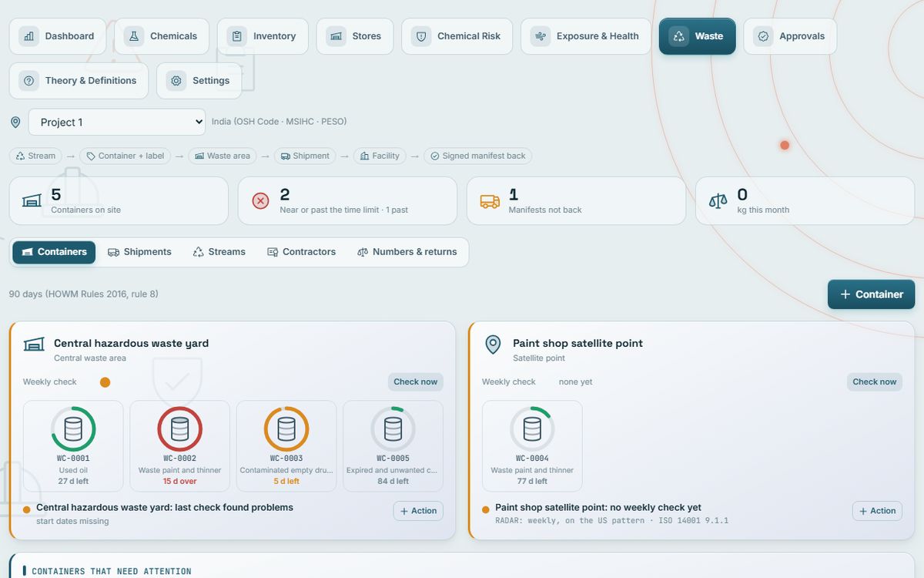This screenshot has width=924, height=578.
Task: Click Check now for Central hazardous waste yard
Action: point(415,382)
